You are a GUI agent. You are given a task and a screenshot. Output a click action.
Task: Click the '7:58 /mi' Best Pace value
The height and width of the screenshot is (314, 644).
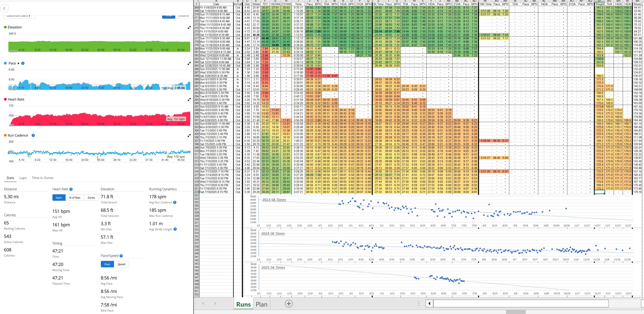[109, 305]
